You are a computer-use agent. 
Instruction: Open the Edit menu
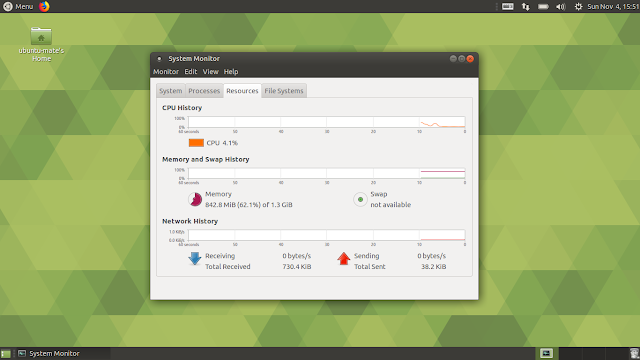(x=191, y=71)
